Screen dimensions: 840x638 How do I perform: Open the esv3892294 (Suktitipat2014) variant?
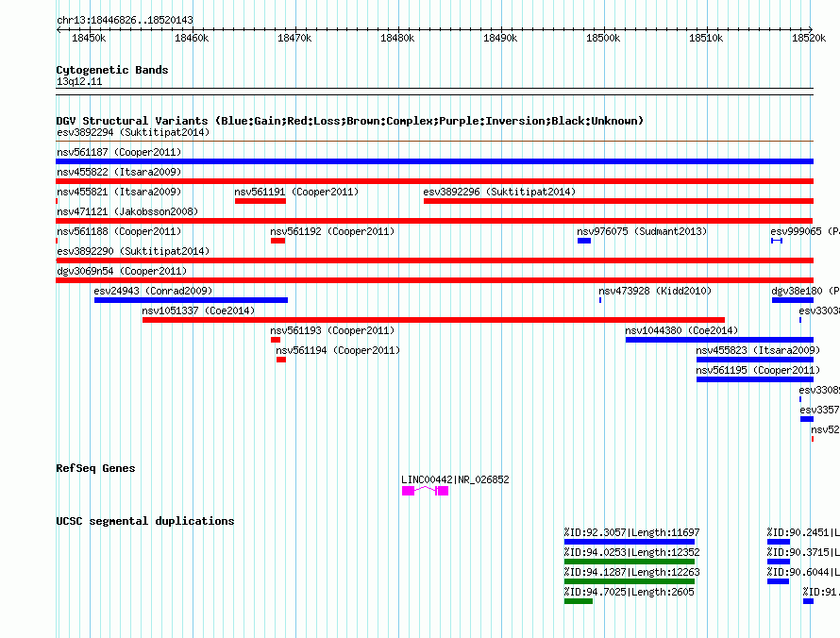click(x=133, y=132)
